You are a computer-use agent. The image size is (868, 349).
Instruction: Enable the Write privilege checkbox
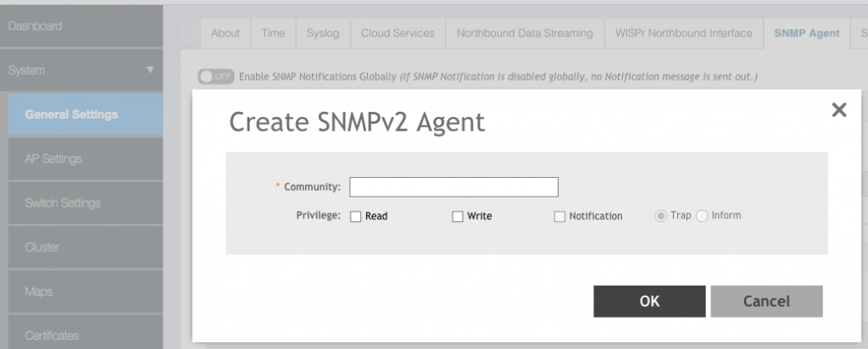(x=458, y=216)
